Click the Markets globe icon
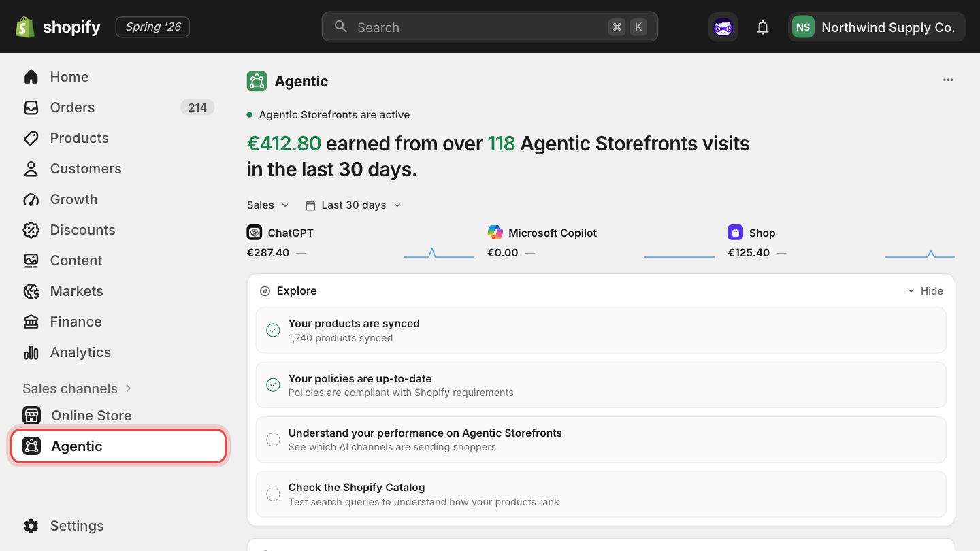This screenshot has width=980, height=551. click(31, 291)
